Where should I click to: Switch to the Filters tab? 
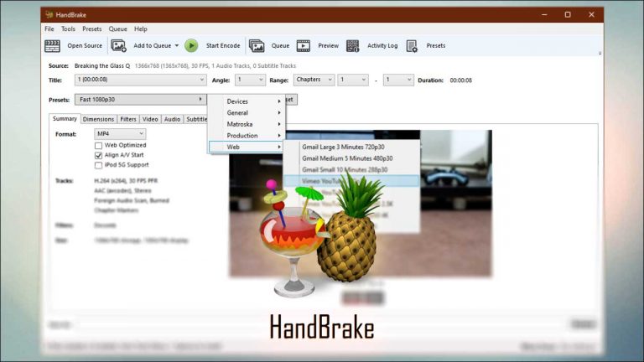tap(128, 119)
